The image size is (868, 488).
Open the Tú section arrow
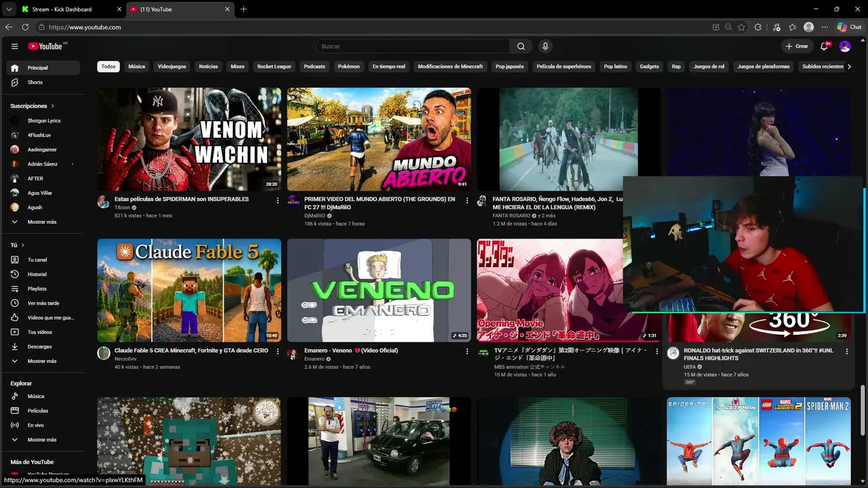[x=22, y=245]
